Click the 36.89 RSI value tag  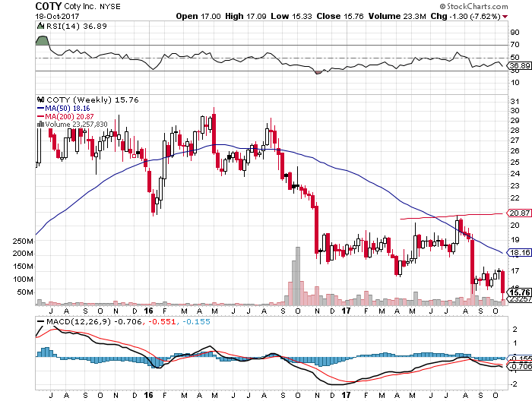click(518, 66)
